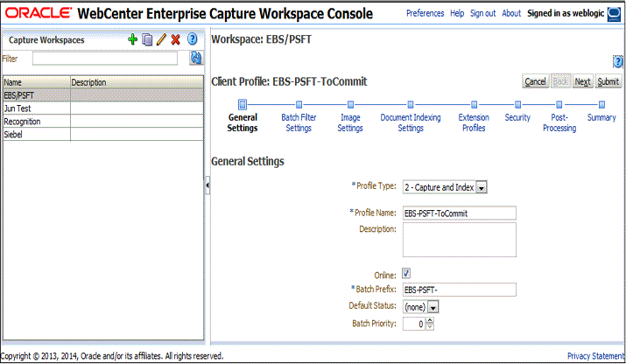Viewport: 626px width, 364px height.
Task: Click the Batch Priority number field
Action: [x=414, y=324]
